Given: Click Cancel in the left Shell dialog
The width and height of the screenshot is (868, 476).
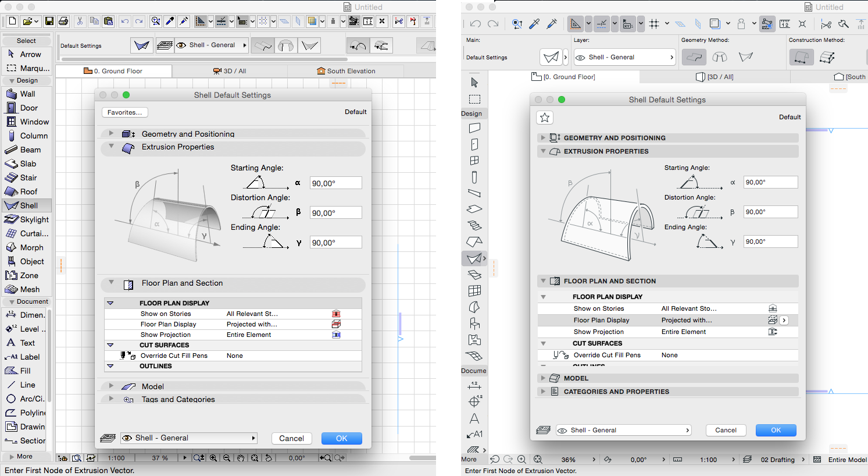Looking at the screenshot, I should point(291,439).
